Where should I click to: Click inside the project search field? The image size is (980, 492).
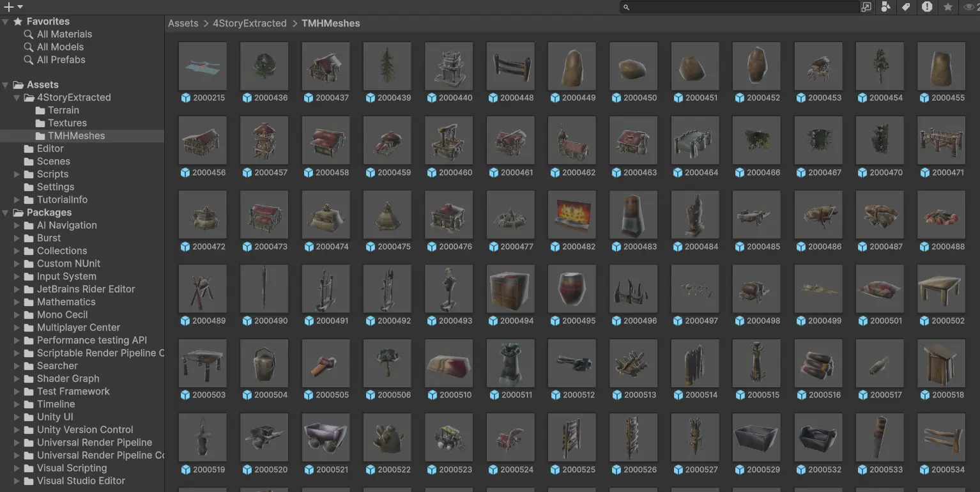(741, 7)
